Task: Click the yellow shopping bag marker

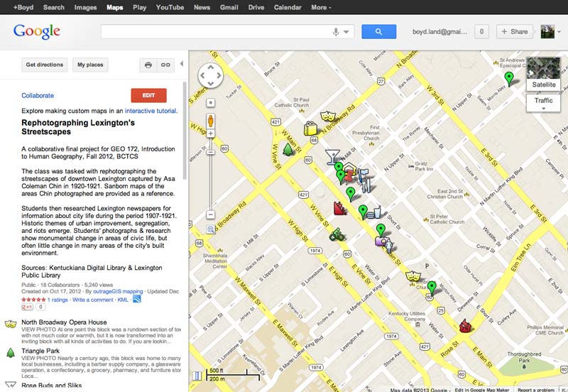Action: (x=310, y=129)
